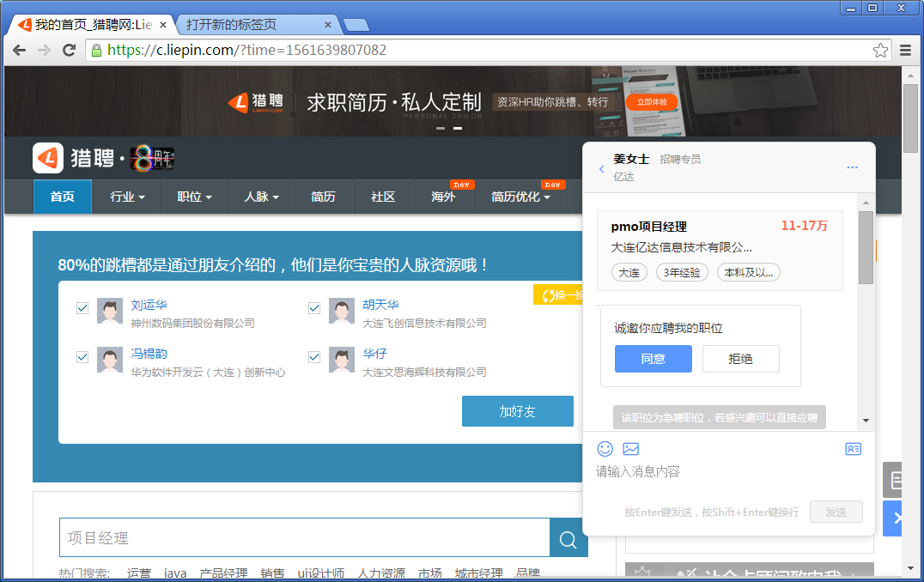The image size is (924, 582).
Task: Uncheck the 冯锡韵 checkbox
Action: pos(82,357)
